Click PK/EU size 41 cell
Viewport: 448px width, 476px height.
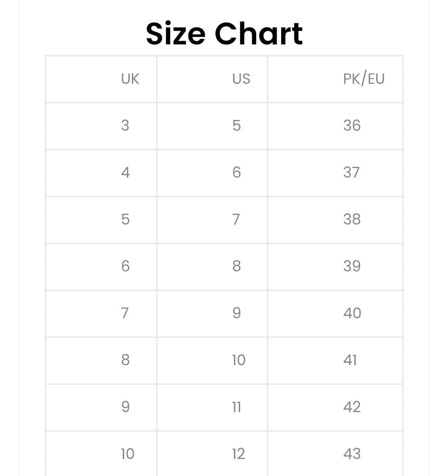(x=335, y=361)
